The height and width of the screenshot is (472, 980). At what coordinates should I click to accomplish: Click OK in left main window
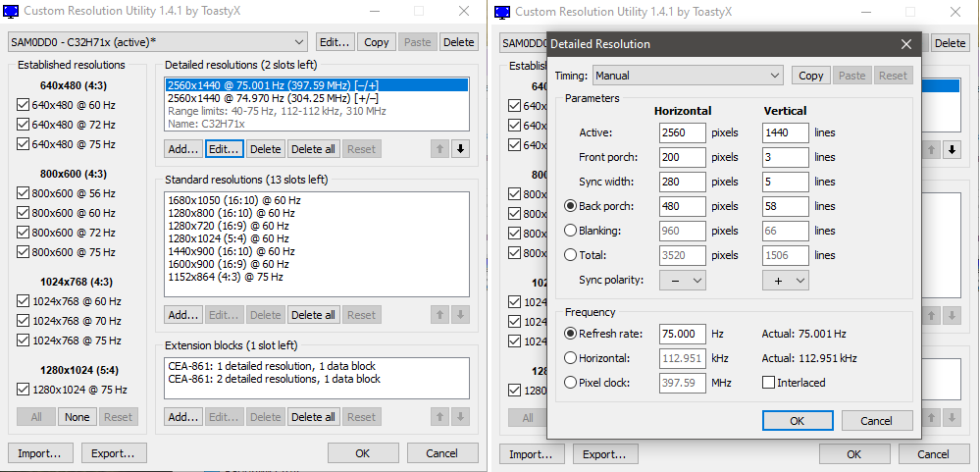pyautogui.click(x=363, y=454)
